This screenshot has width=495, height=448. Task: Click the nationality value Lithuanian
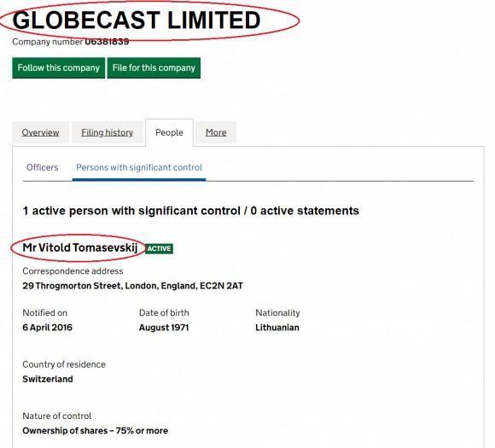pos(277,328)
